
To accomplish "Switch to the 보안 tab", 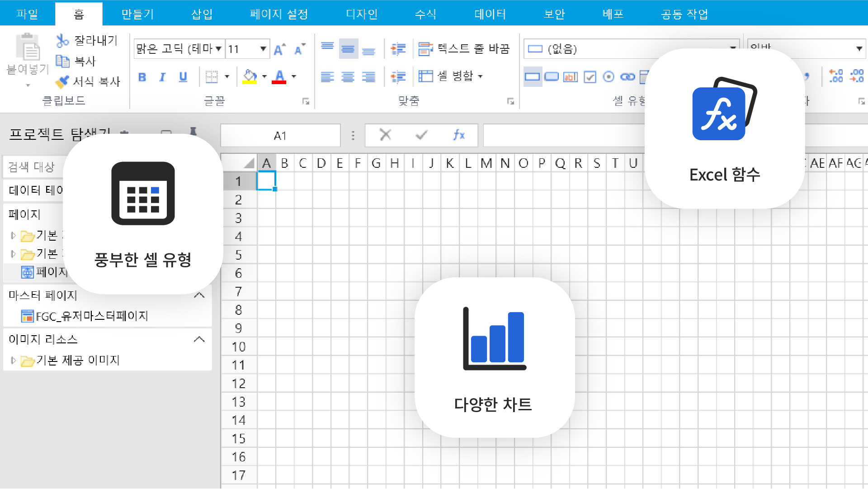I will click(x=554, y=14).
